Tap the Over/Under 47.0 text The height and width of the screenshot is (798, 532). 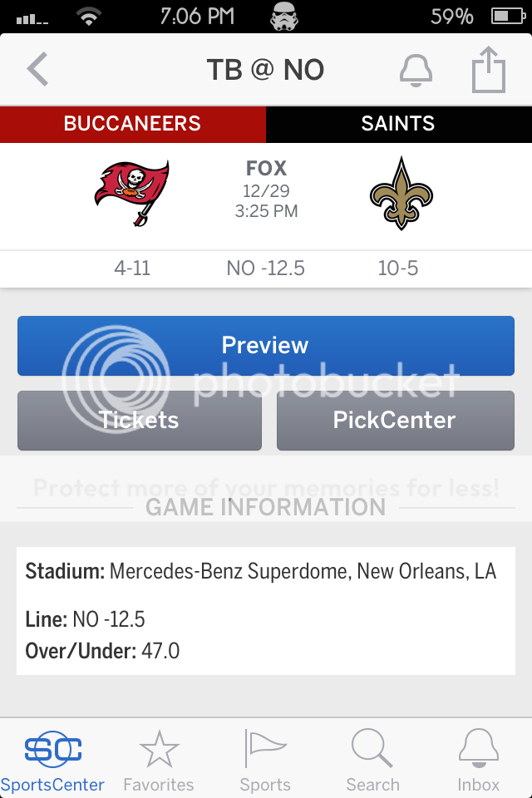point(102,651)
